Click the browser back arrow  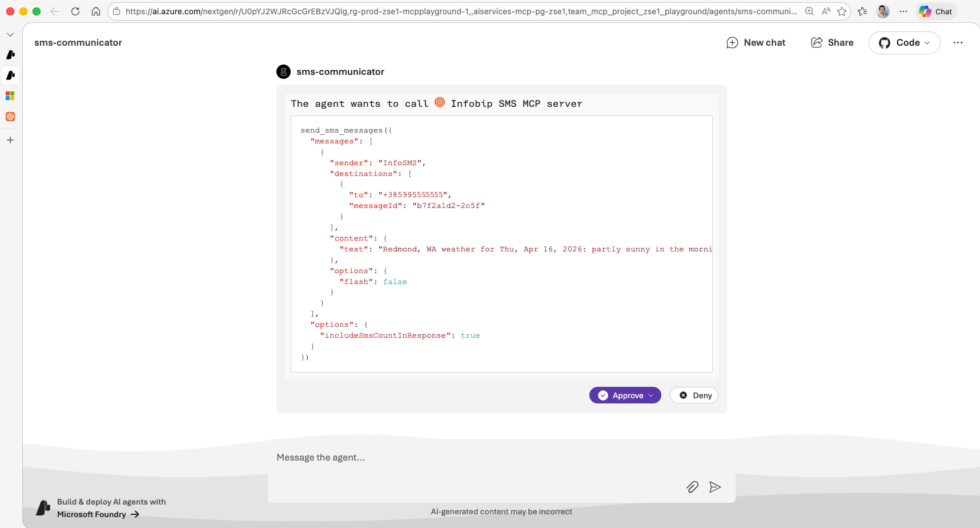tap(55, 11)
